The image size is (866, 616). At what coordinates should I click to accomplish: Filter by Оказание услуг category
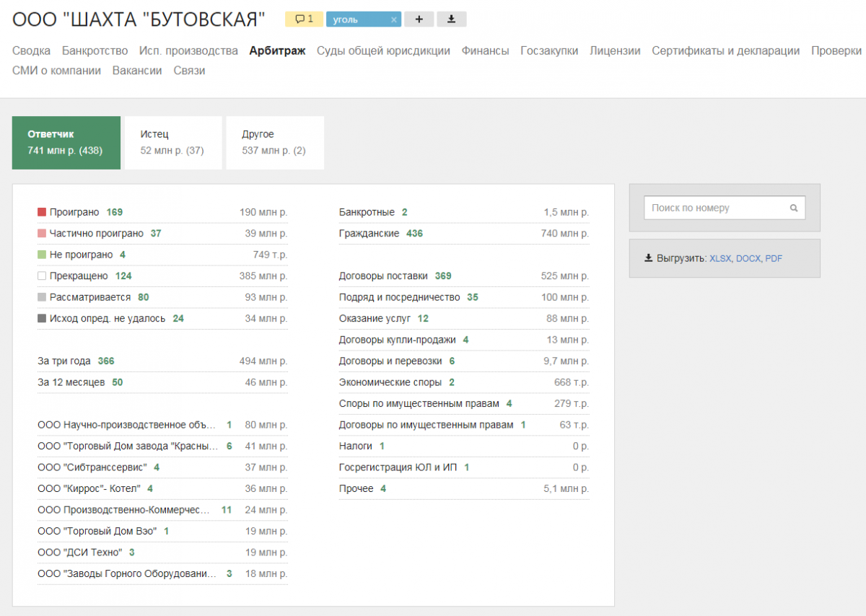pos(464,318)
